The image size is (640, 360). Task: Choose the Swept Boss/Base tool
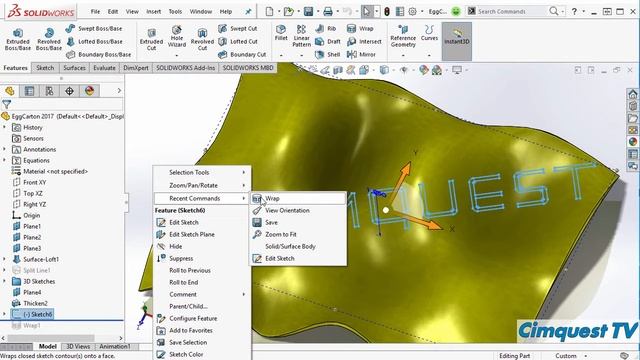[94, 29]
